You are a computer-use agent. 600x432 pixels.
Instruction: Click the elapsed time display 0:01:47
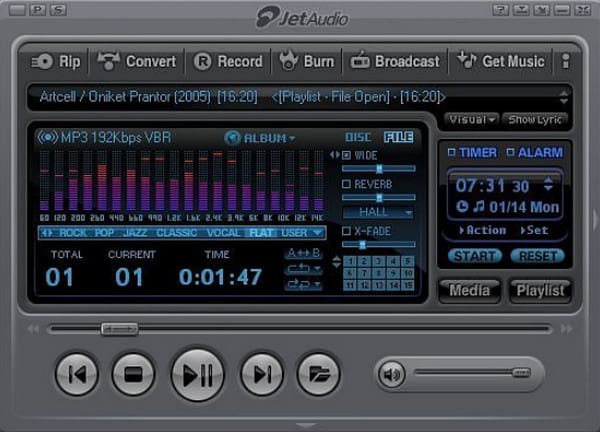220,277
